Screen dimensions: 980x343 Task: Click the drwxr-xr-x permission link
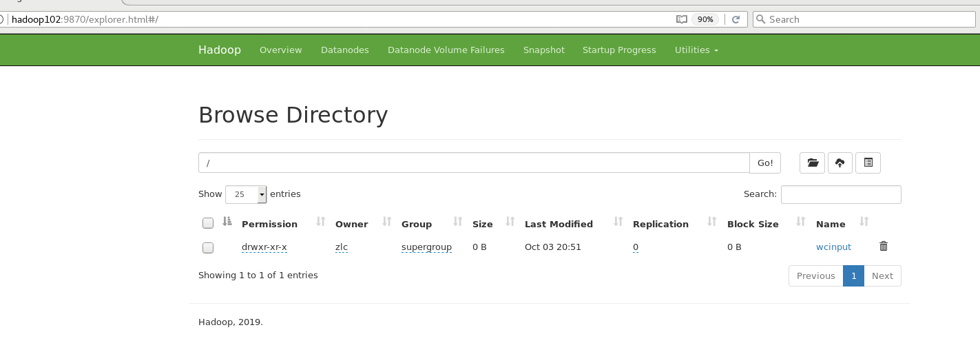[264, 247]
